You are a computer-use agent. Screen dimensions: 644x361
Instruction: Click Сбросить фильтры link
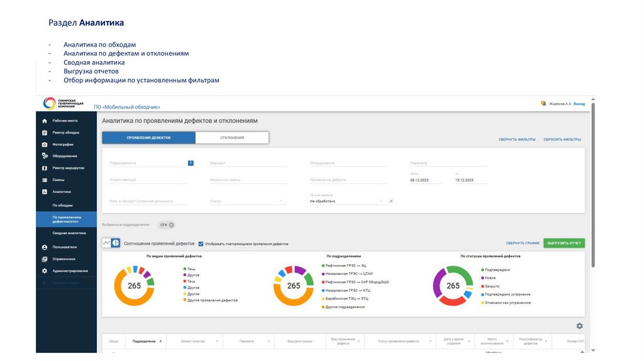pos(562,140)
